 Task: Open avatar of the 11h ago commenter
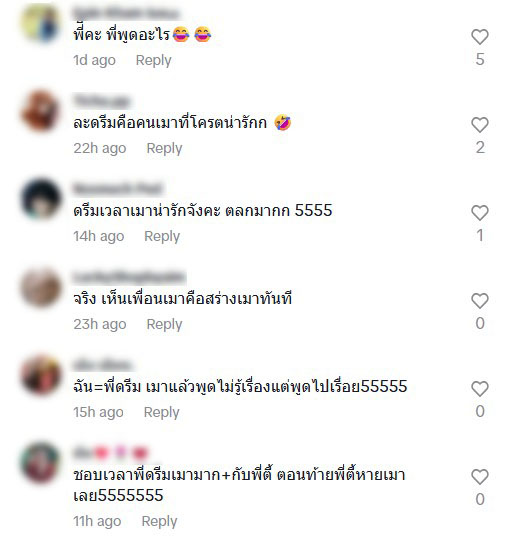coord(41,463)
